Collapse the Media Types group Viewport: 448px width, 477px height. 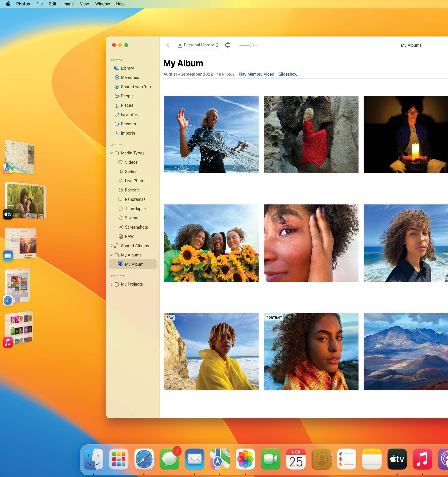(112, 153)
